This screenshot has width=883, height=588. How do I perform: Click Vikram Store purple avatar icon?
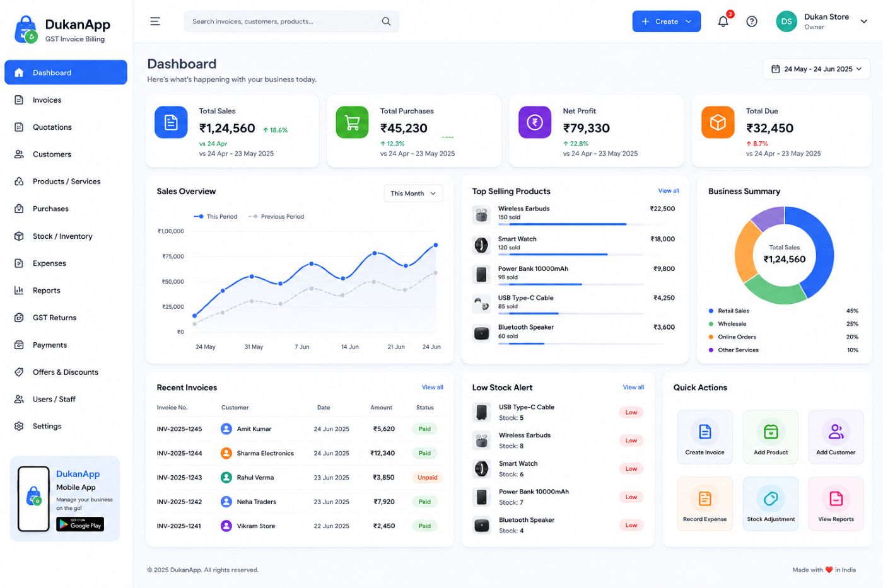pos(226,526)
